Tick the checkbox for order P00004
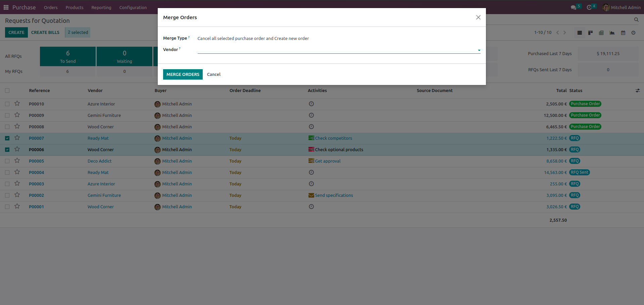Viewport: 644px width, 305px height. point(7,172)
